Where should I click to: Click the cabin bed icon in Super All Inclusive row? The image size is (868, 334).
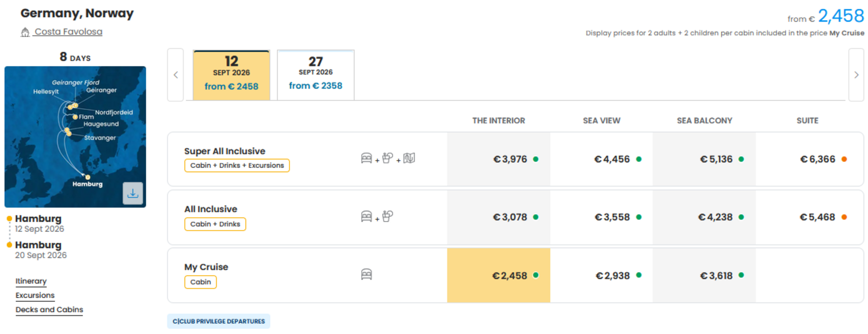coord(367,158)
